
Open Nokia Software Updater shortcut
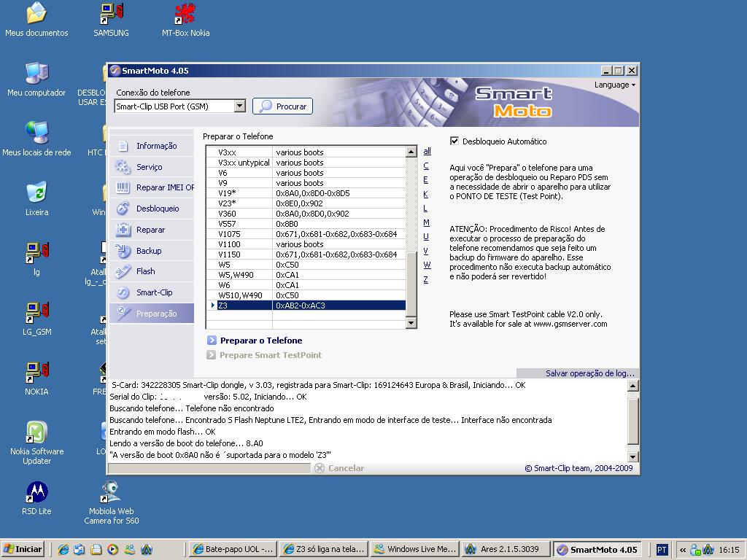(x=36, y=443)
